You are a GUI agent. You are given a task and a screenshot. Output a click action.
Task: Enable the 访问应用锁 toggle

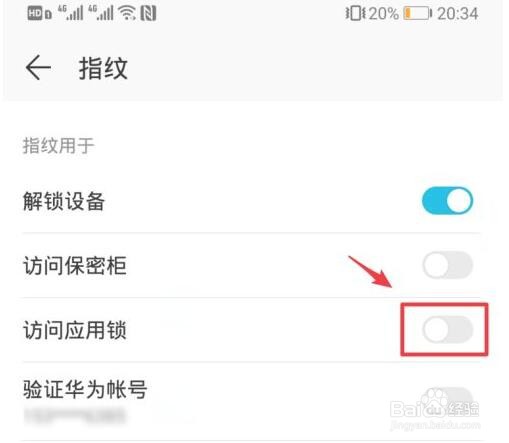447,330
